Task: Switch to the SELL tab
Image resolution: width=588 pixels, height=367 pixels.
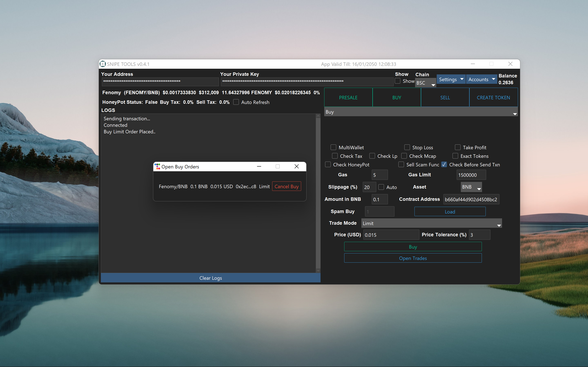Action: [445, 98]
